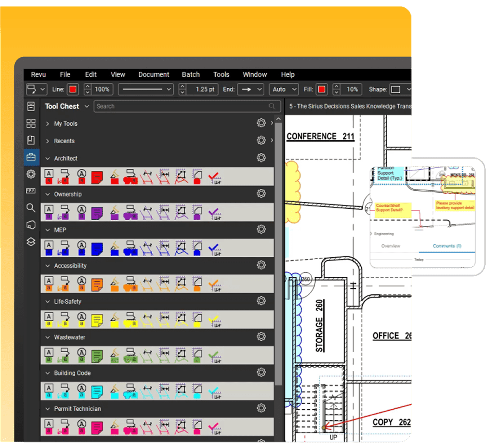Open the Measurements ruler panel icon

(31, 191)
